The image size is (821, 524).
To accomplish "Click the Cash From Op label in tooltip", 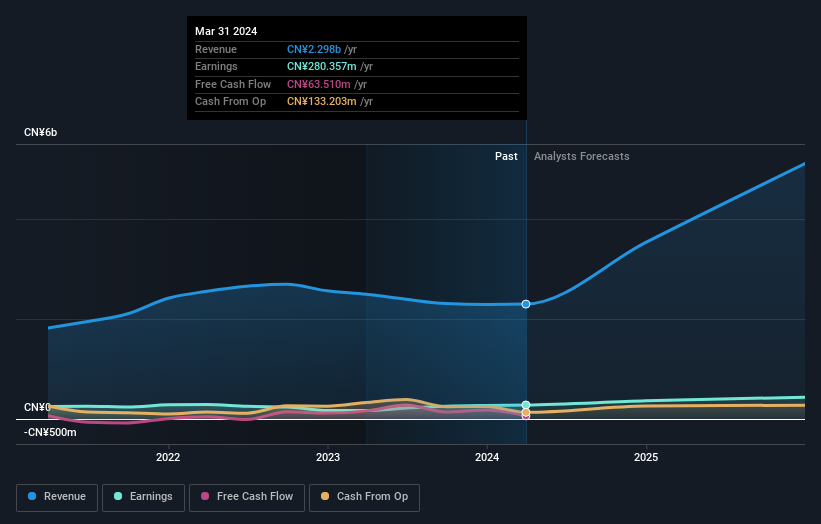I will tap(230, 102).
